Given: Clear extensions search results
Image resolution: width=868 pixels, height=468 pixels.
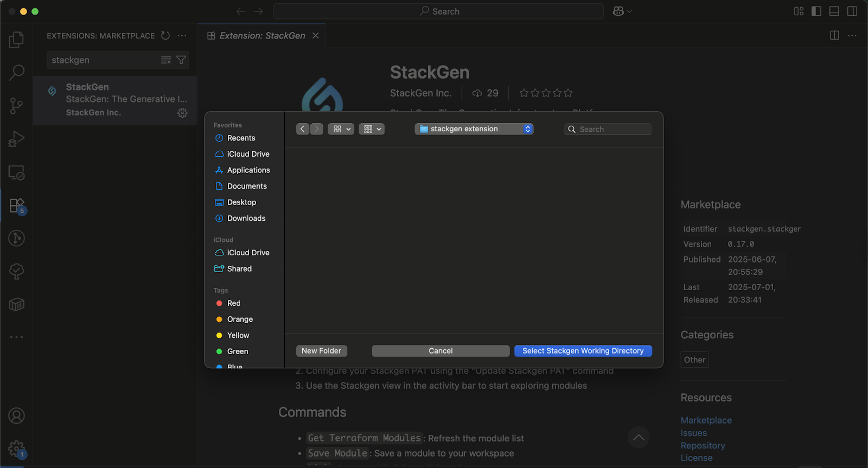Looking at the screenshot, I should coord(166,60).
